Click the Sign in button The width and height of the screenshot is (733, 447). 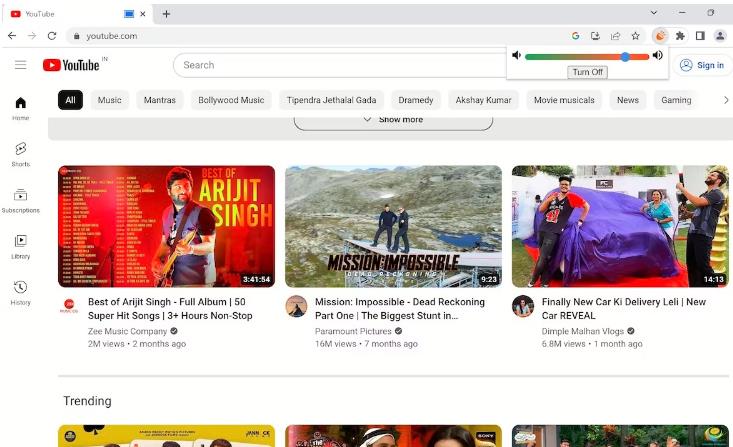coord(701,65)
